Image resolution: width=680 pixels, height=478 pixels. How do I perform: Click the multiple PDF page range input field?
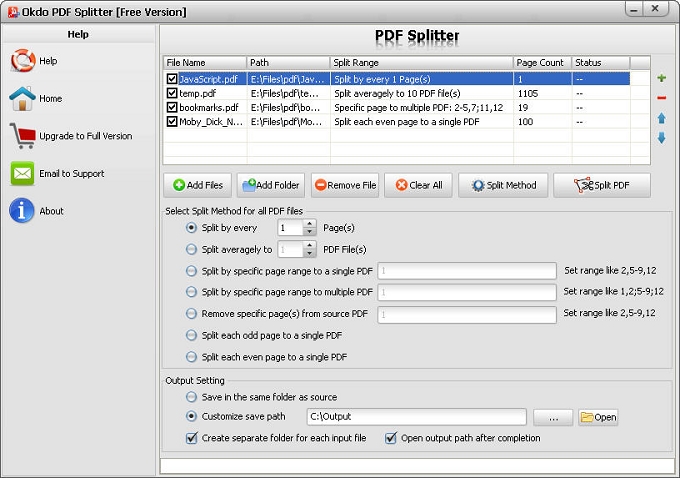tap(467, 292)
